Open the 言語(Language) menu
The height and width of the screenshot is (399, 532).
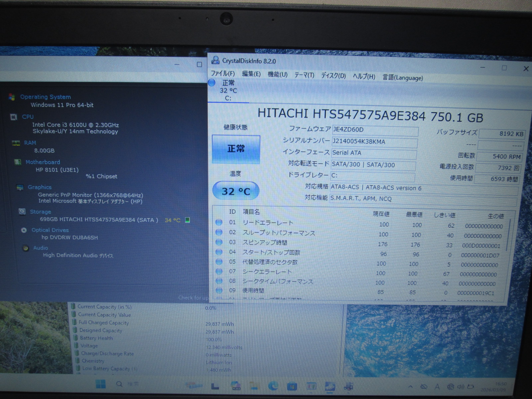click(x=403, y=77)
